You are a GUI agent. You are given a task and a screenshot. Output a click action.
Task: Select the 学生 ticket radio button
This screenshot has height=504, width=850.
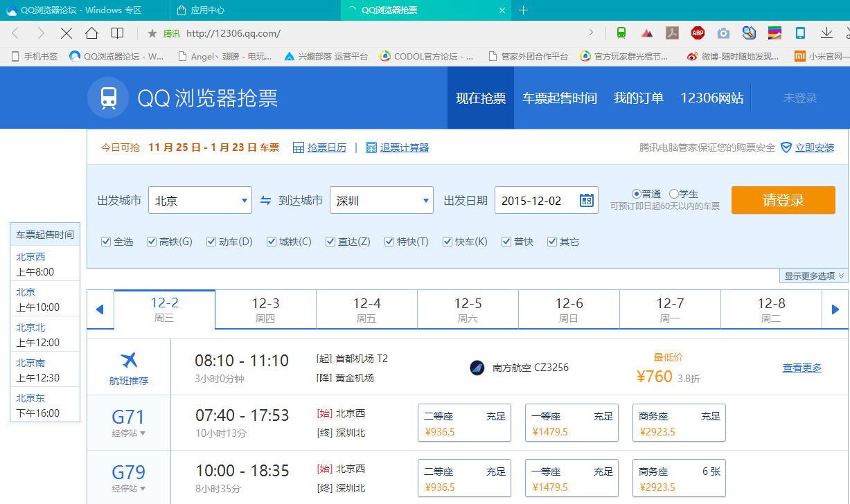[x=673, y=194]
